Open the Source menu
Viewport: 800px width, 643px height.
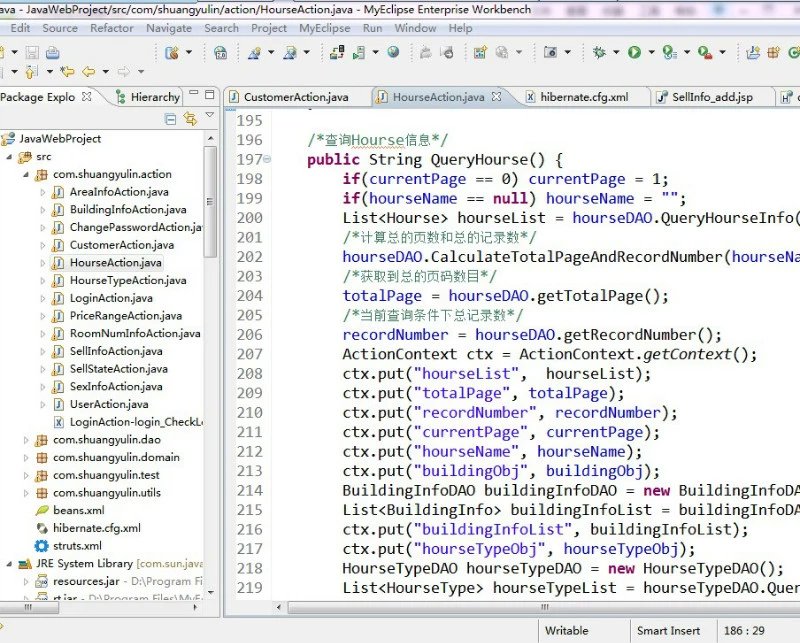click(x=60, y=28)
